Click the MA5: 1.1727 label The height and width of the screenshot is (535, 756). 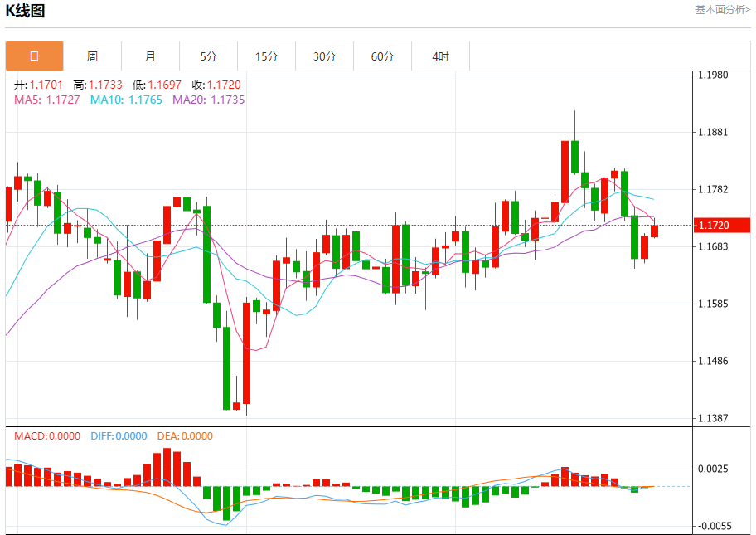click(46, 100)
